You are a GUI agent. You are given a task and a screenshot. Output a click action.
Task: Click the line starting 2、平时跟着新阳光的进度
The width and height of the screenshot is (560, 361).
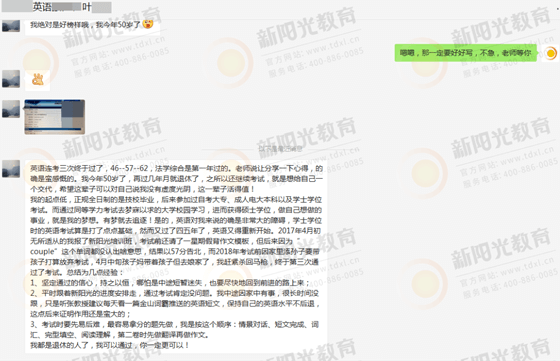(x=175, y=293)
